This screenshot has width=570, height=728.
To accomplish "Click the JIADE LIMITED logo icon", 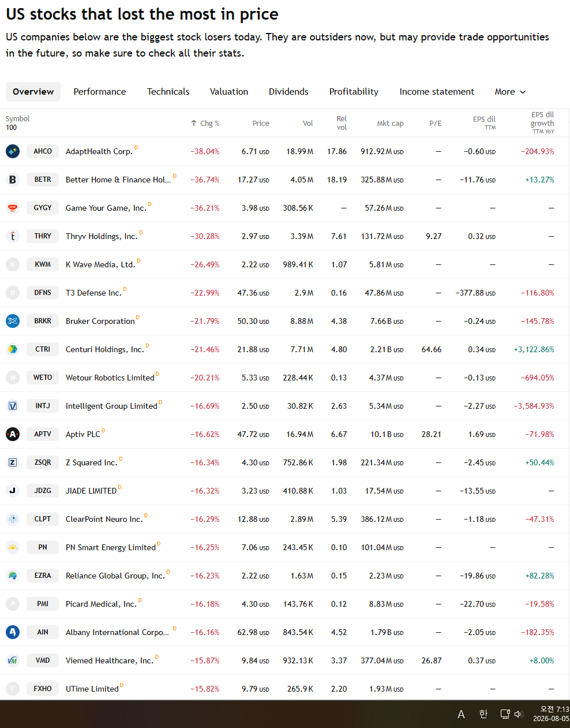I will (13, 491).
